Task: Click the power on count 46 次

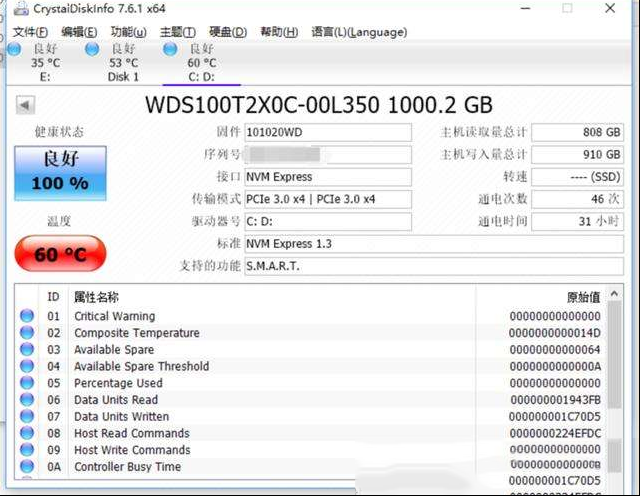Action: tap(578, 199)
